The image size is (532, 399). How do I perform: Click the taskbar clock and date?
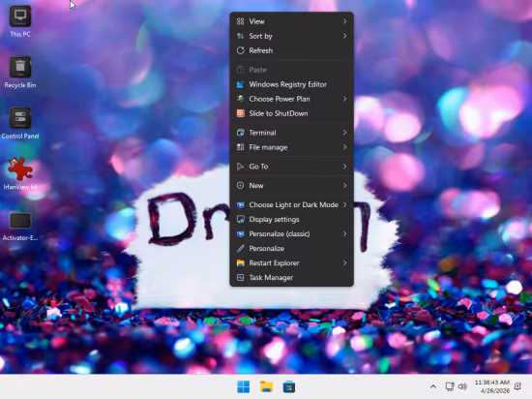click(492, 386)
